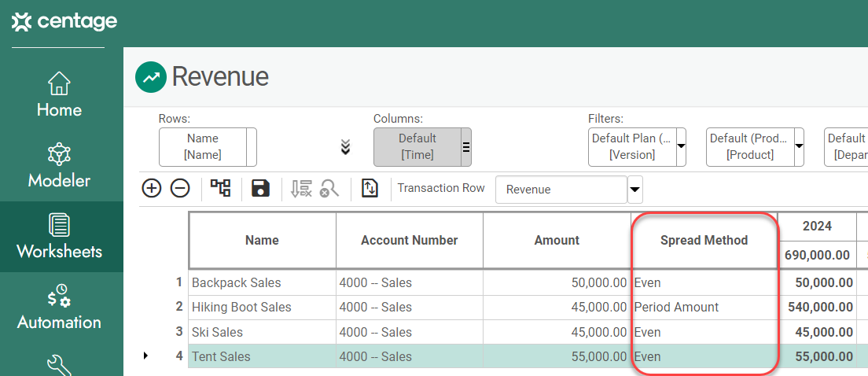Click the Name column header
The height and width of the screenshot is (376, 868).
263,241
